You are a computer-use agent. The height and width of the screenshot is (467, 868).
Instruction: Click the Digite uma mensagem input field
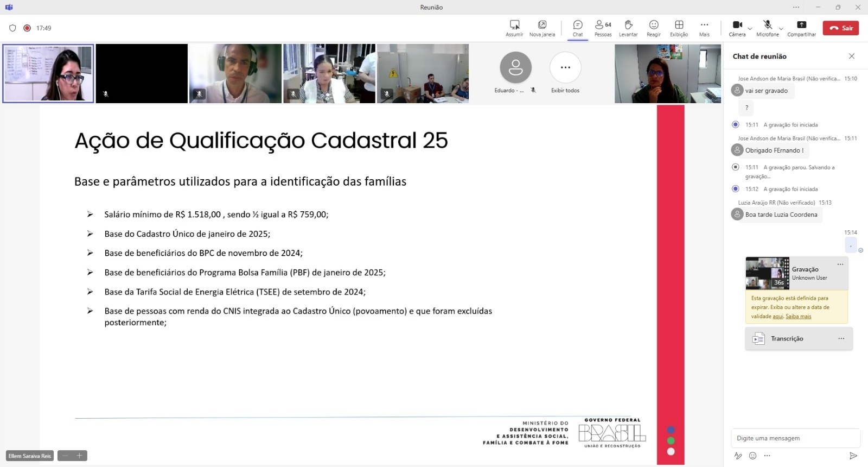795,438
